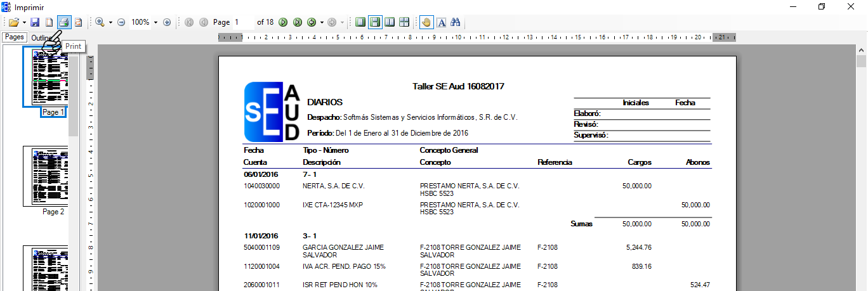The height and width of the screenshot is (291, 868).
Task: Switch to the Outline tab
Action: point(41,37)
